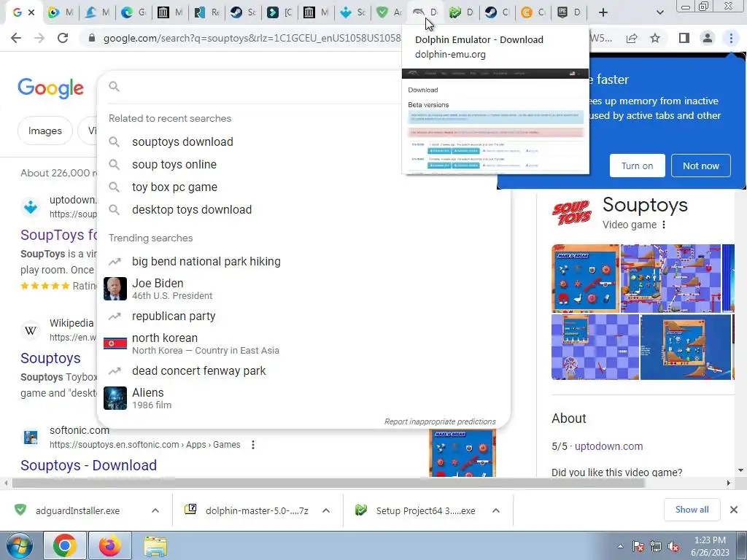
Task: Close the downloads bar
Action: click(x=734, y=510)
